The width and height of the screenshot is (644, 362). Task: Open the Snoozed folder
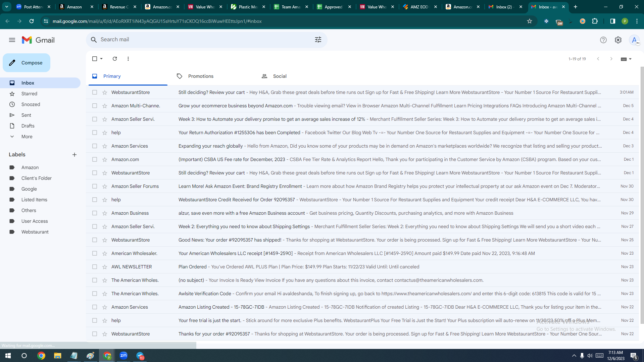tap(31, 104)
